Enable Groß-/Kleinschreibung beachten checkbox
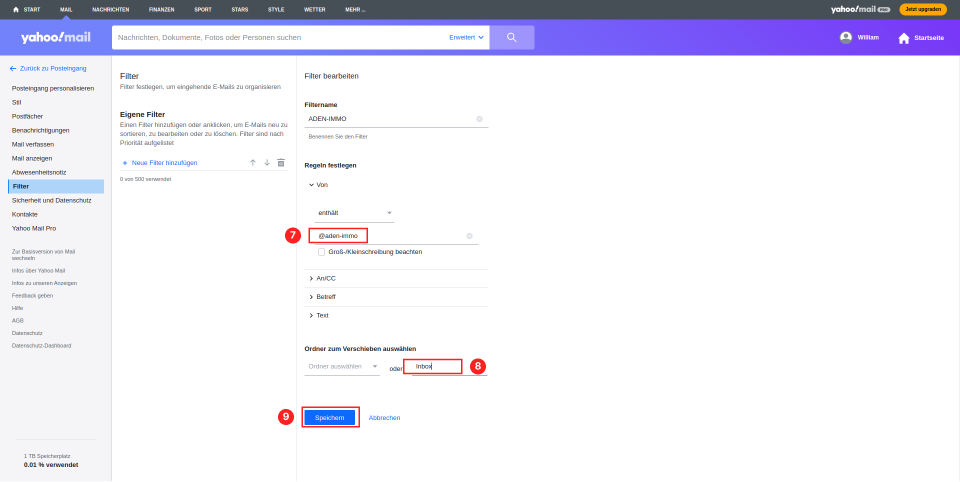This screenshot has height=482, width=960. coord(321,252)
